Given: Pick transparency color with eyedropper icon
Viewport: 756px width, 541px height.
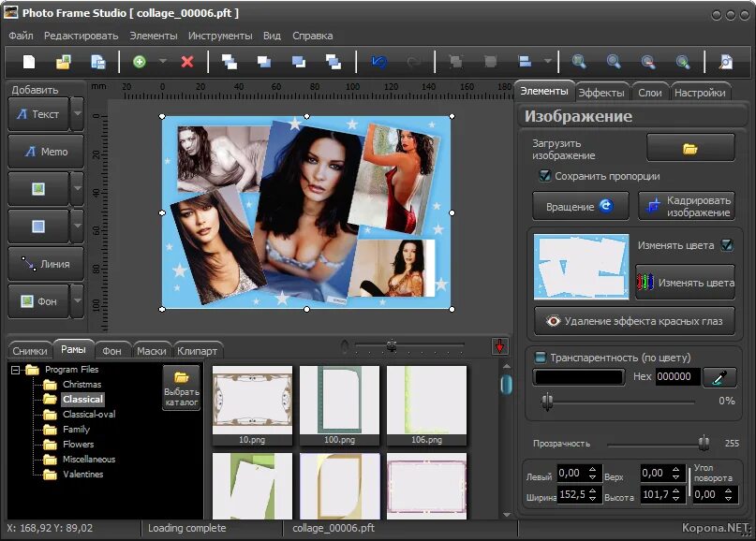Looking at the screenshot, I should (719, 376).
